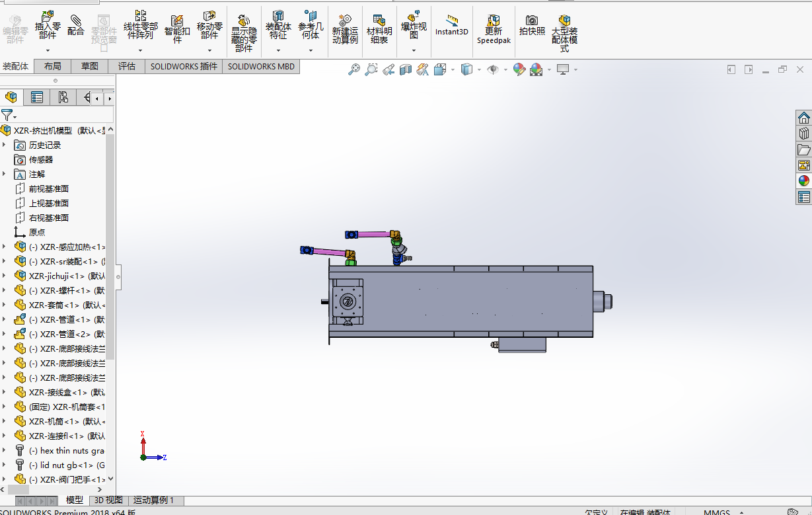Open FeatureManager design tree tab
Viewport: 812px width, 515px height.
(x=11, y=98)
